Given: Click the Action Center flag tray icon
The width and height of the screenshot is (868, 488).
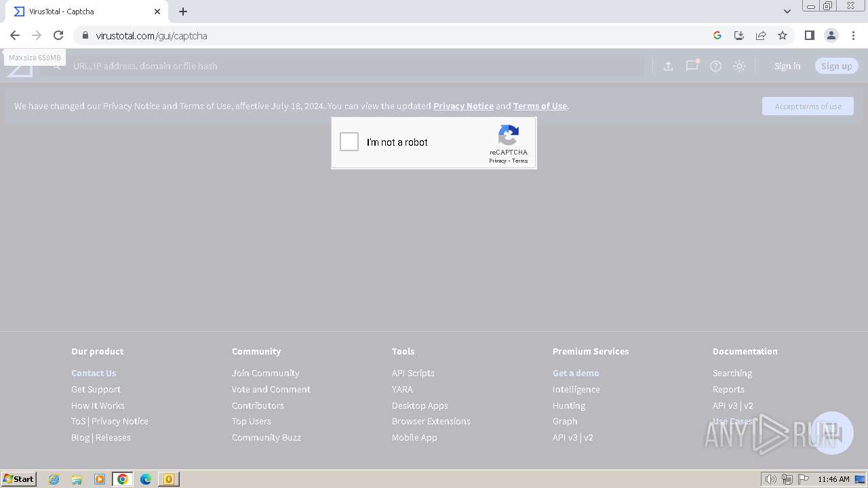Looking at the screenshot, I should click(x=803, y=479).
